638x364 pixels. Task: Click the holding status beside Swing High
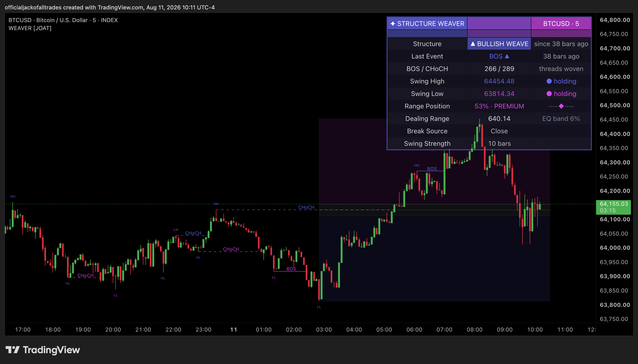(x=561, y=81)
